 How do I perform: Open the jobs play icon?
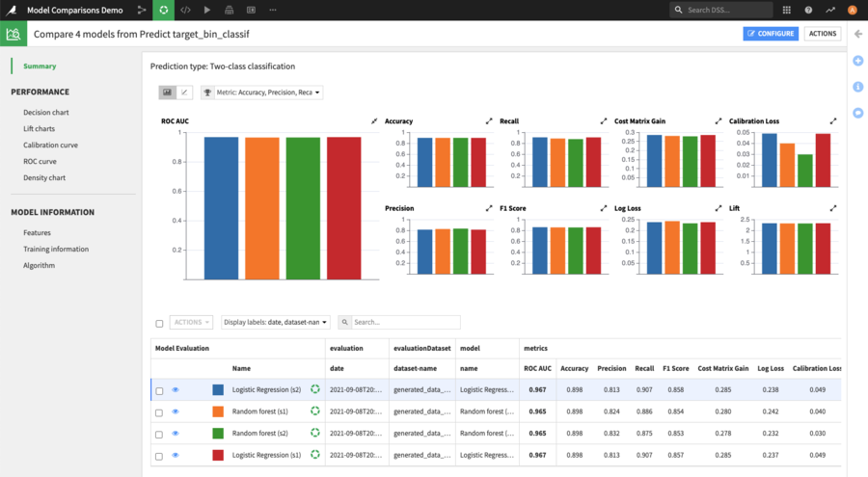pos(207,10)
